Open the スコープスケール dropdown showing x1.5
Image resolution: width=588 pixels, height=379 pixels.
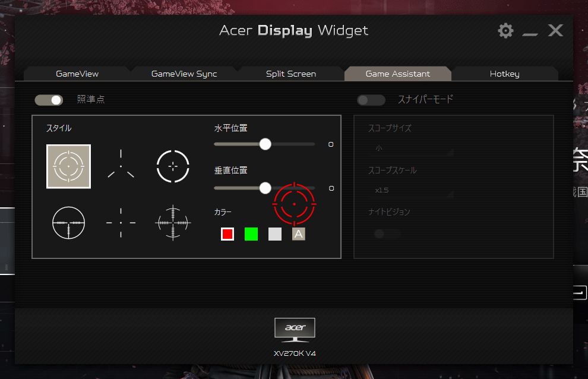tap(412, 190)
